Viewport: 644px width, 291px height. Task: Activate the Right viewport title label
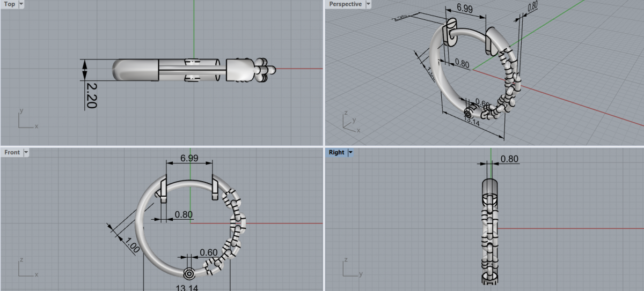[x=336, y=152]
